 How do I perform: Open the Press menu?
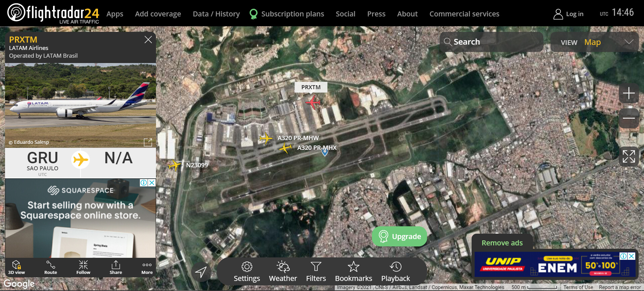(x=376, y=14)
